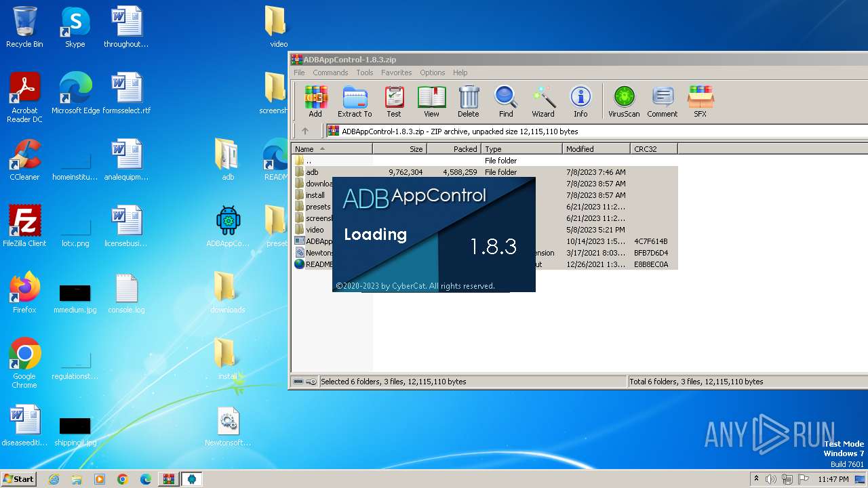Open Chrome from the taskbar
This screenshot has height=488, width=868.
[x=122, y=479]
